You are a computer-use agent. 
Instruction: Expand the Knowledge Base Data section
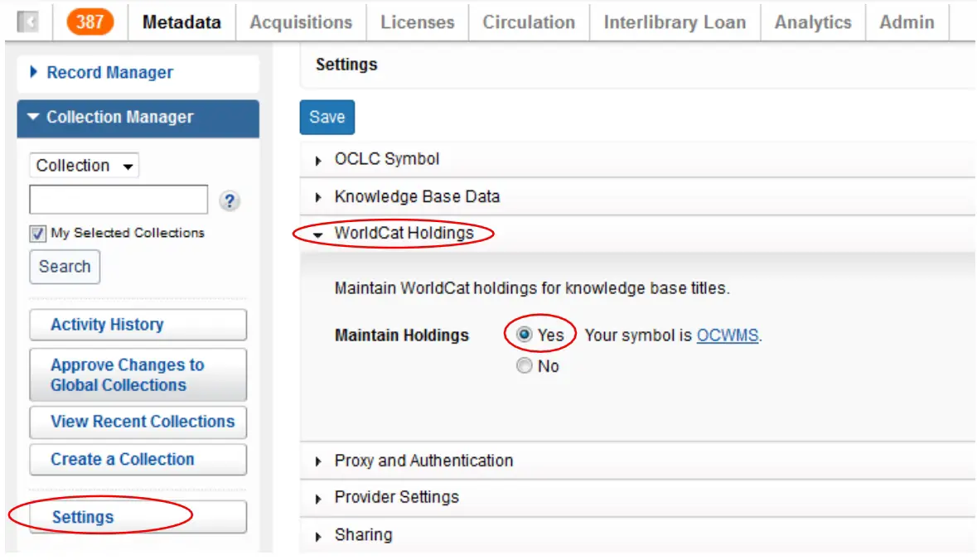(416, 197)
